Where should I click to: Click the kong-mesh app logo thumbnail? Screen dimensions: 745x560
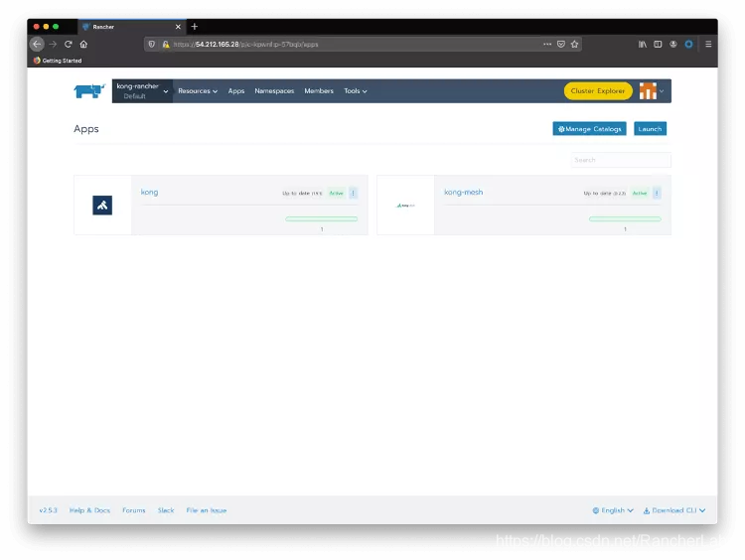[405, 206]
